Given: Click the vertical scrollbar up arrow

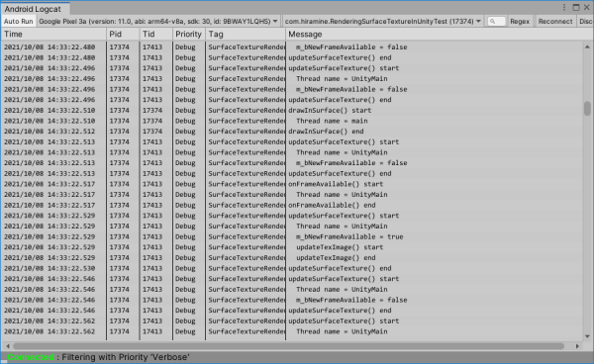Looking at the screenshot, I should (587, 46).
